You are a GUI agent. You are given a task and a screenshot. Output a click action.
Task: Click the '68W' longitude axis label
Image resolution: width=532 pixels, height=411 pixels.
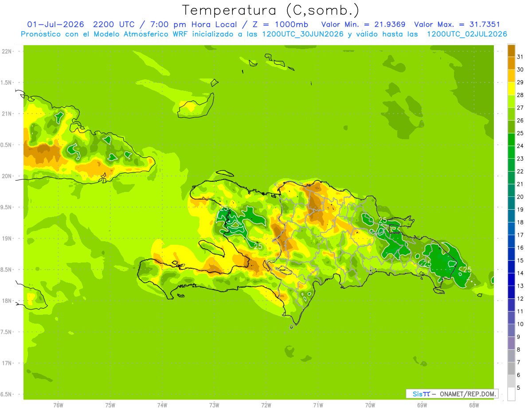474,405
